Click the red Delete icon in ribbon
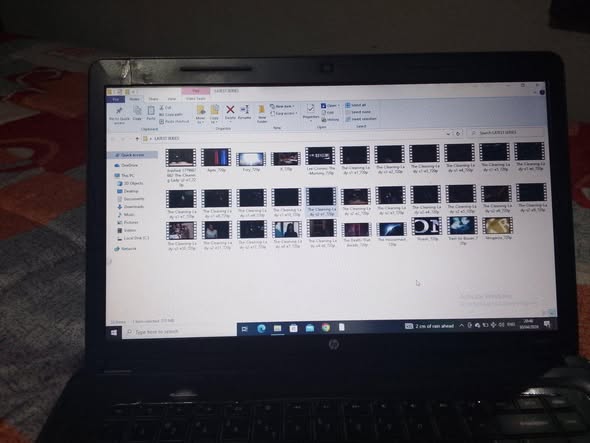The height and width of the screenshot is (443, 590). pos(230,110)
